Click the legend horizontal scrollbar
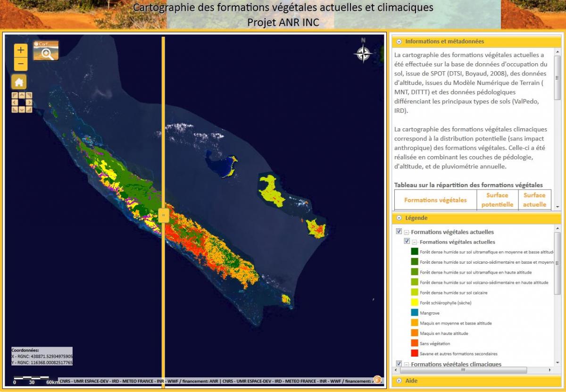Image resolution: width=566 pixels, height=392 pixels. click(462, 370)
